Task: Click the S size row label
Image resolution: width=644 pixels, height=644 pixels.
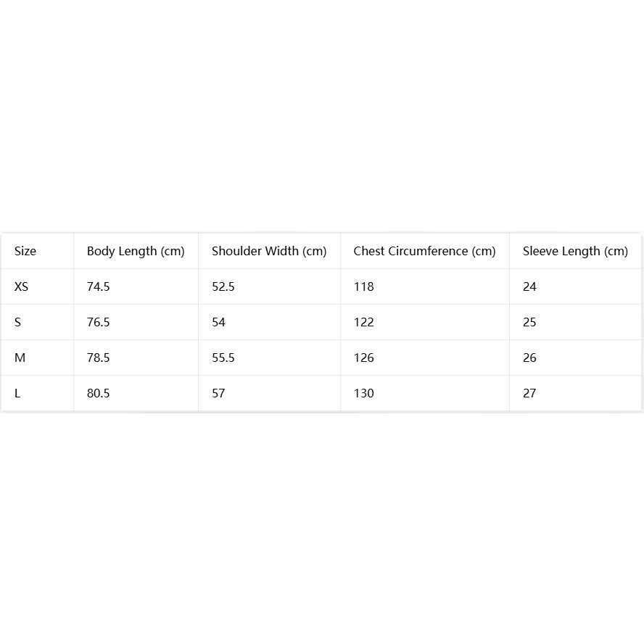Action: (x=17, y=322)
